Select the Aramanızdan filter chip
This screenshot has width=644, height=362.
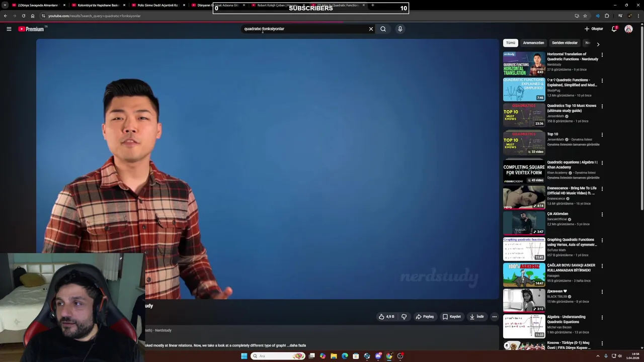coord(533,43)
